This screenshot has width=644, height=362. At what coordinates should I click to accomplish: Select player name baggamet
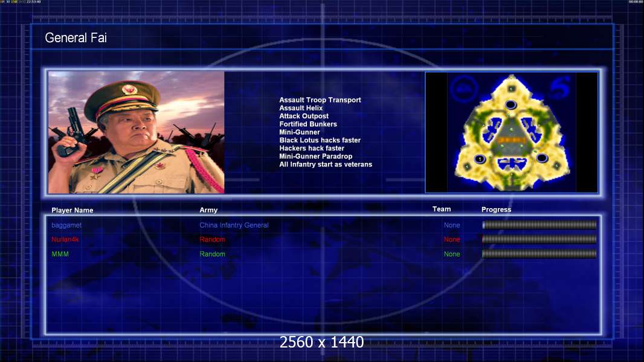[66, 225]
